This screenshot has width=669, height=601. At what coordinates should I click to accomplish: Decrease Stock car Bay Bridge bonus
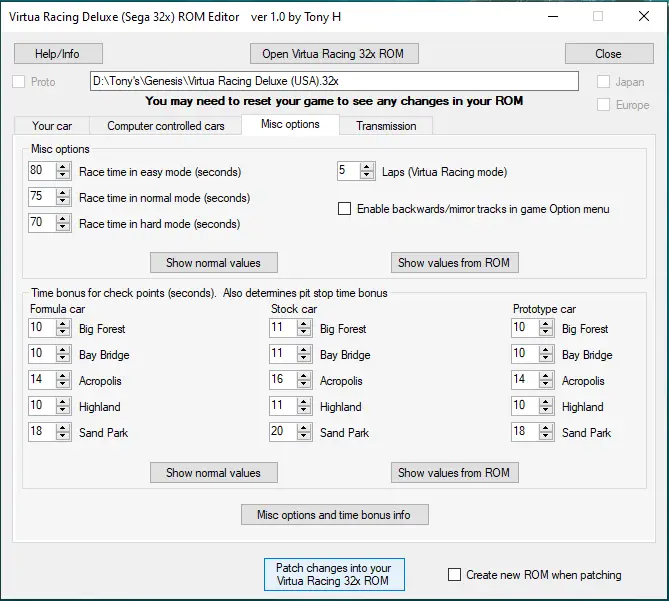[x=304, y=358]
